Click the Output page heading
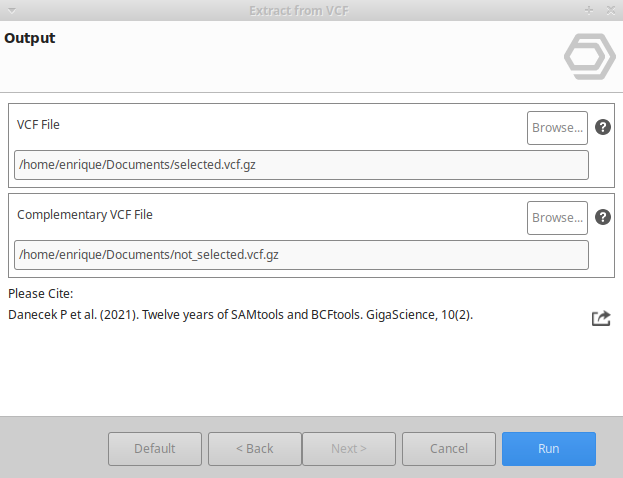Viewport: 623px width, 478px height. coord(30,39)
